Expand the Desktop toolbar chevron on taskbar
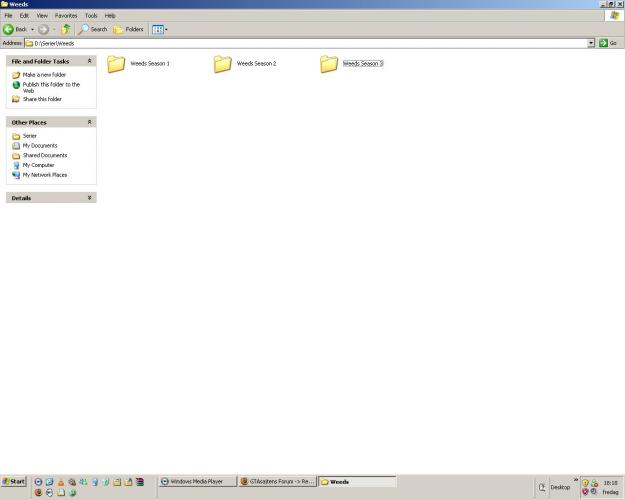Viewport: 625px width, 500px height. (x=576, y=480)
